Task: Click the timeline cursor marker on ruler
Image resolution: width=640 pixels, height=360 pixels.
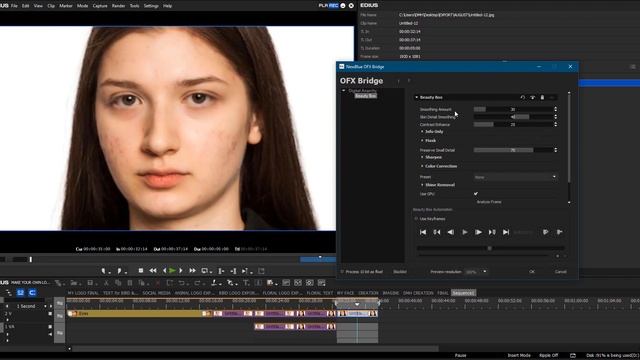Action: (357, 304)
